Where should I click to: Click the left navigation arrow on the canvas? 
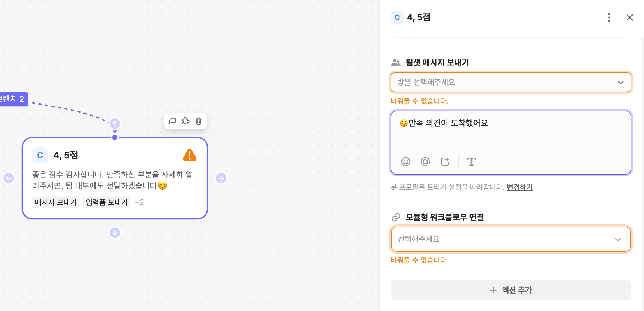[8, 178]
